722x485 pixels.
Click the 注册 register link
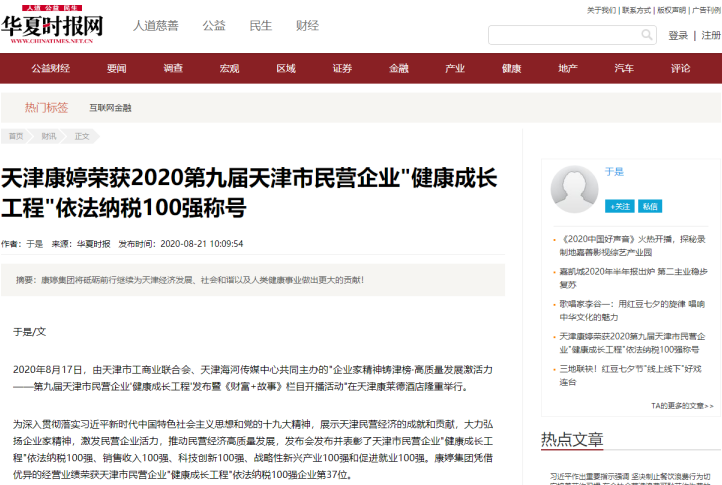[x=710, y=35]
